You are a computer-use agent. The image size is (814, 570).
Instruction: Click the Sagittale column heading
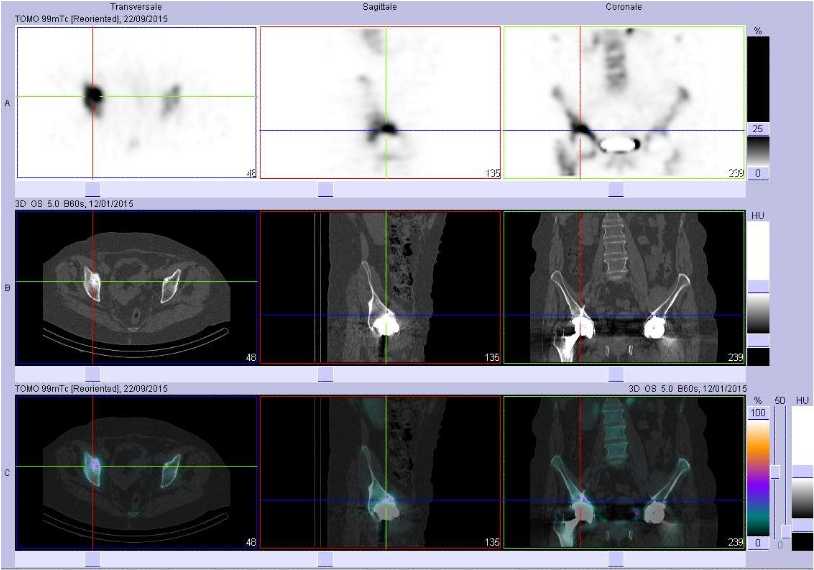click(x=379, y=7)
